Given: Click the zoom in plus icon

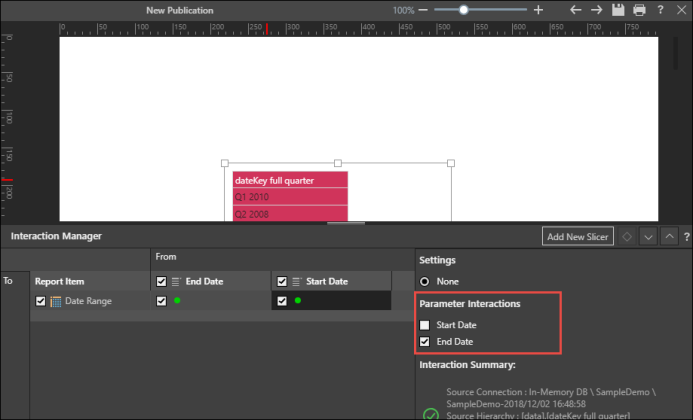Looking at the screenshot, I should tap(538, 10).
